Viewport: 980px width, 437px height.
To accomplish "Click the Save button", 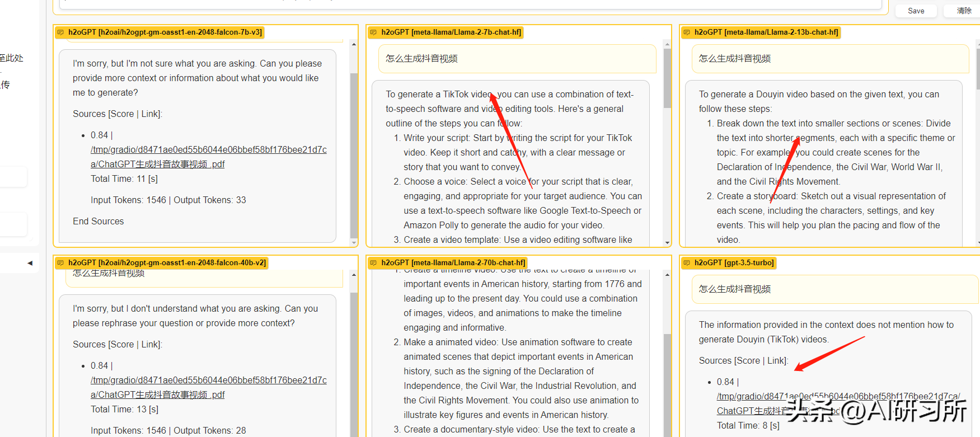I will [916, 11].
